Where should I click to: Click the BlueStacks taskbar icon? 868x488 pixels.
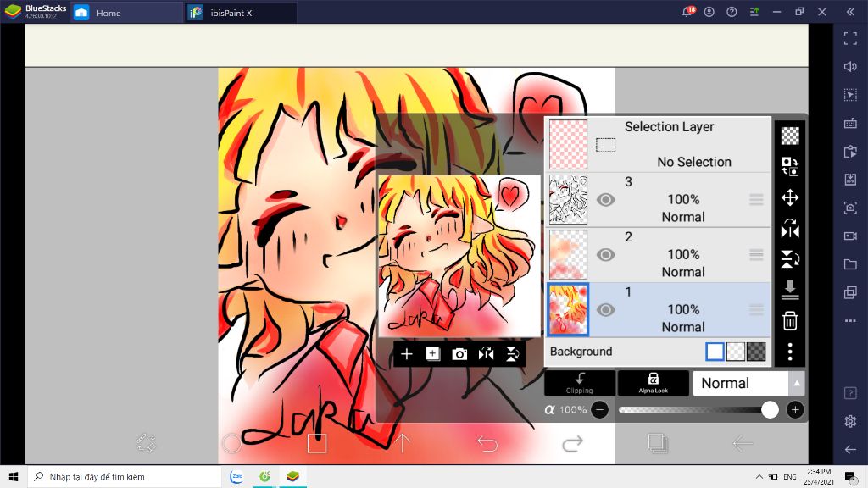[x=292, y=476]
